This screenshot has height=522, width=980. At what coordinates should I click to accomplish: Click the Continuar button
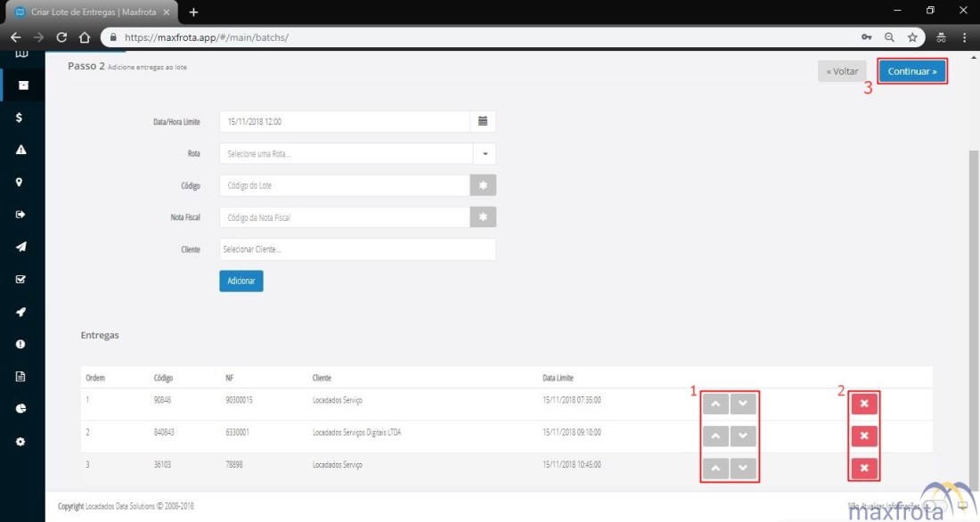click(912, 71)
